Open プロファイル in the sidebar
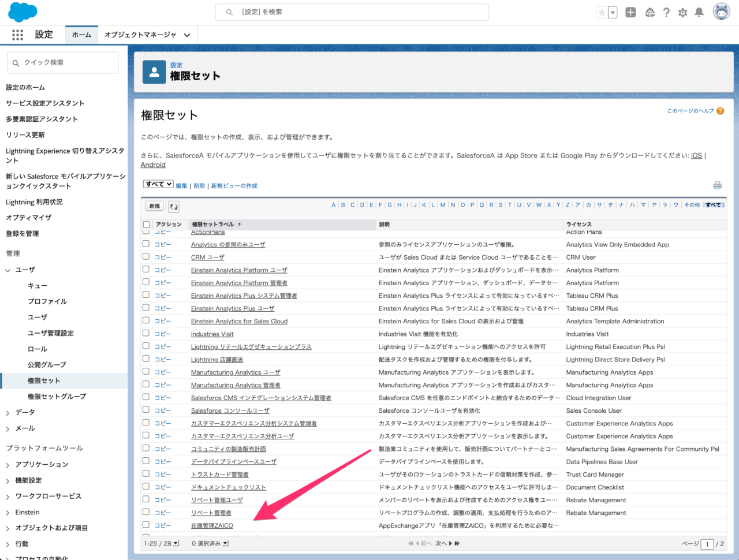Image resolution: width=739 pixels, height=560 pixels. click(47, 301)
